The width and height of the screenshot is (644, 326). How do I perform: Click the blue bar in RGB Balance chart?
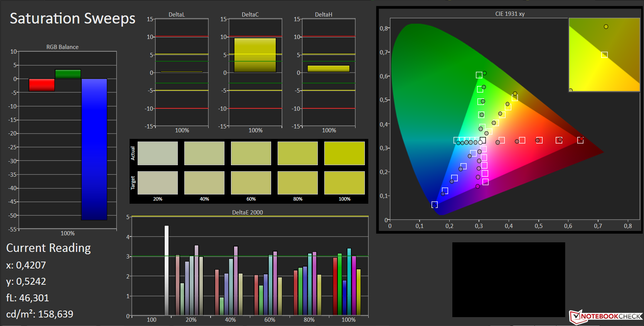94,149
